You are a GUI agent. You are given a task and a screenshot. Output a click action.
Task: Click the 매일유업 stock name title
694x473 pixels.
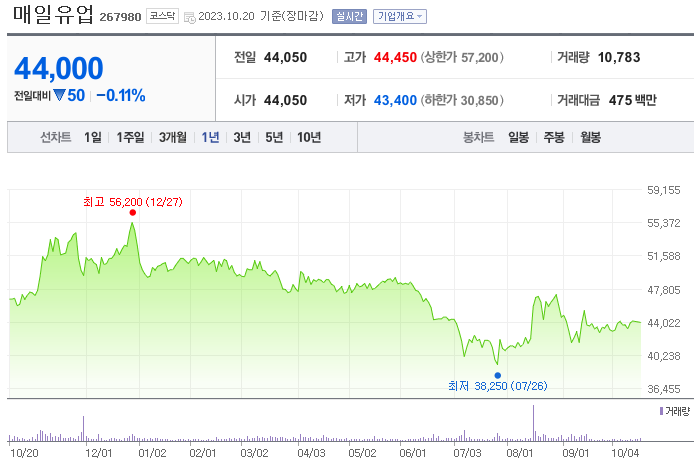(53, 14)
